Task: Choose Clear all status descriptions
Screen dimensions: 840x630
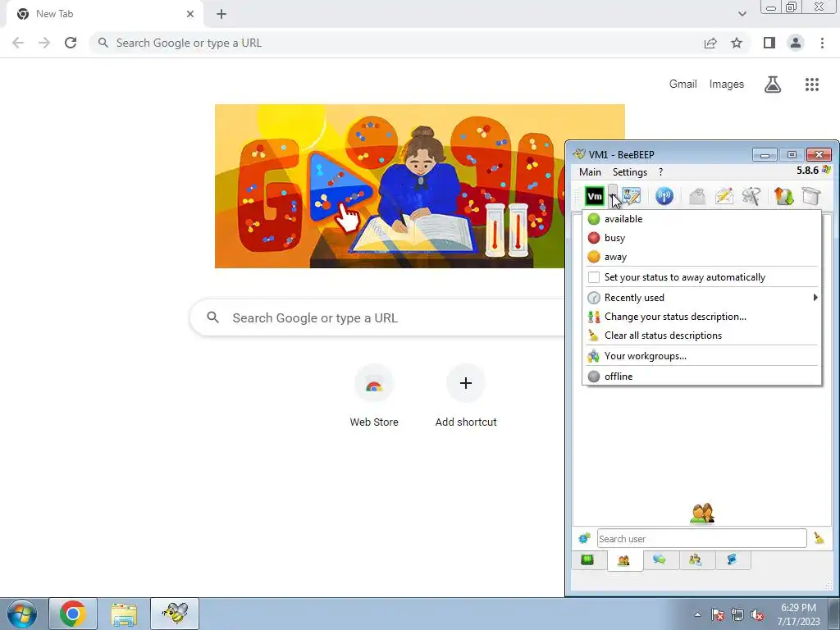Action: [x=702, y=336]
